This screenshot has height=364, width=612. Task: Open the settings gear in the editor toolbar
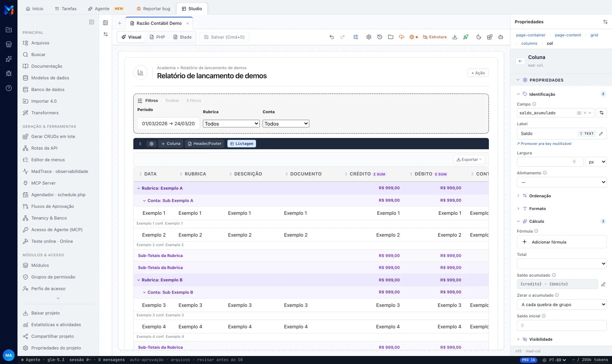[369, 37]
